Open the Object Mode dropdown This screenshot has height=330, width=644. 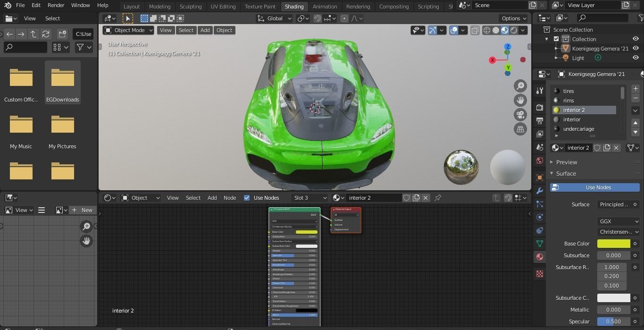point(128,30)
